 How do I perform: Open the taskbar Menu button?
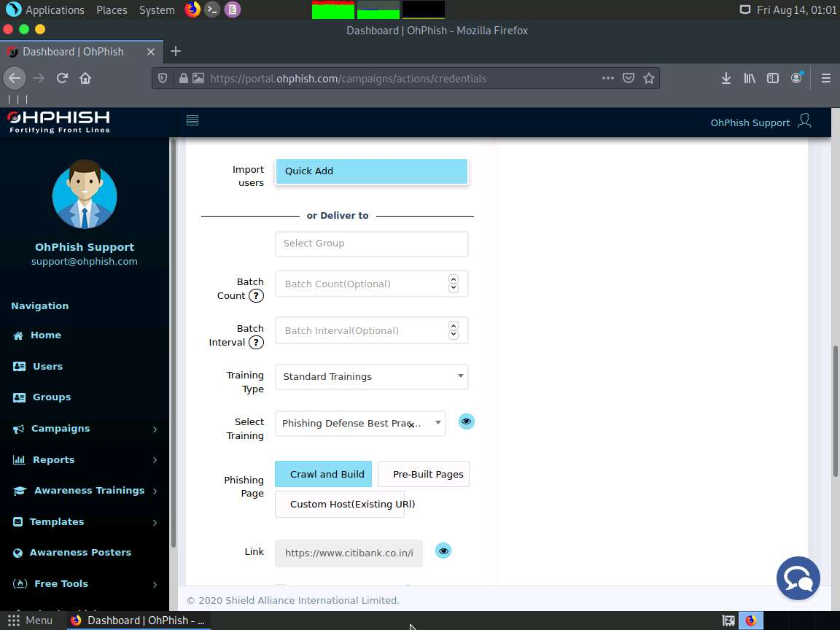(30, 621)
